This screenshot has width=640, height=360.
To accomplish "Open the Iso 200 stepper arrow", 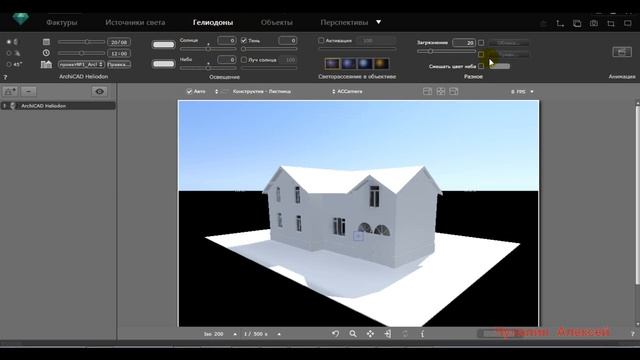I will (x=235, y=334).
